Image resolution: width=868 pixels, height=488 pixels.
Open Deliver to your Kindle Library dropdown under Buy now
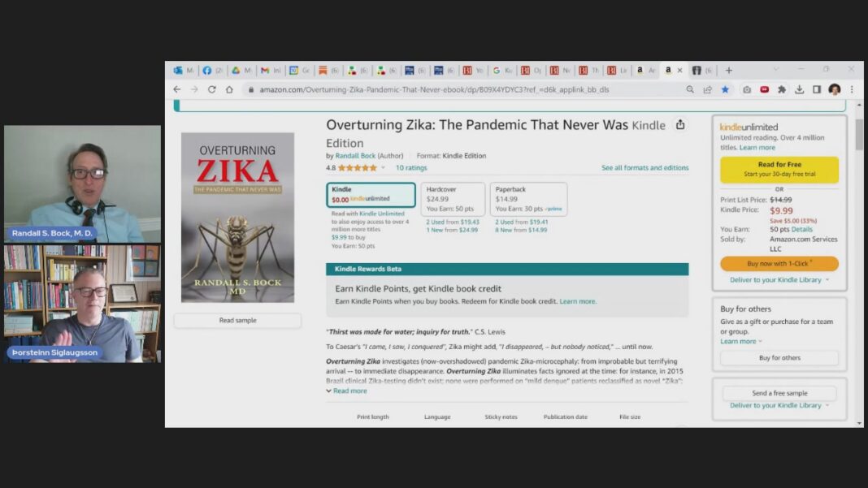point(779,280)
